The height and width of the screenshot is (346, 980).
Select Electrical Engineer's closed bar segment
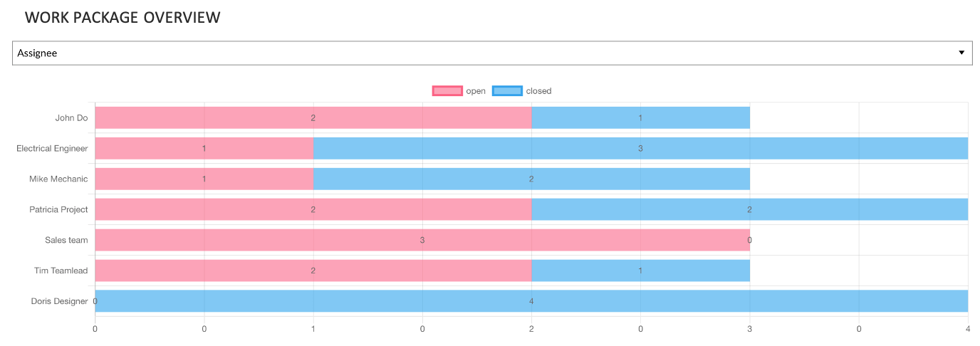(640, 148)
